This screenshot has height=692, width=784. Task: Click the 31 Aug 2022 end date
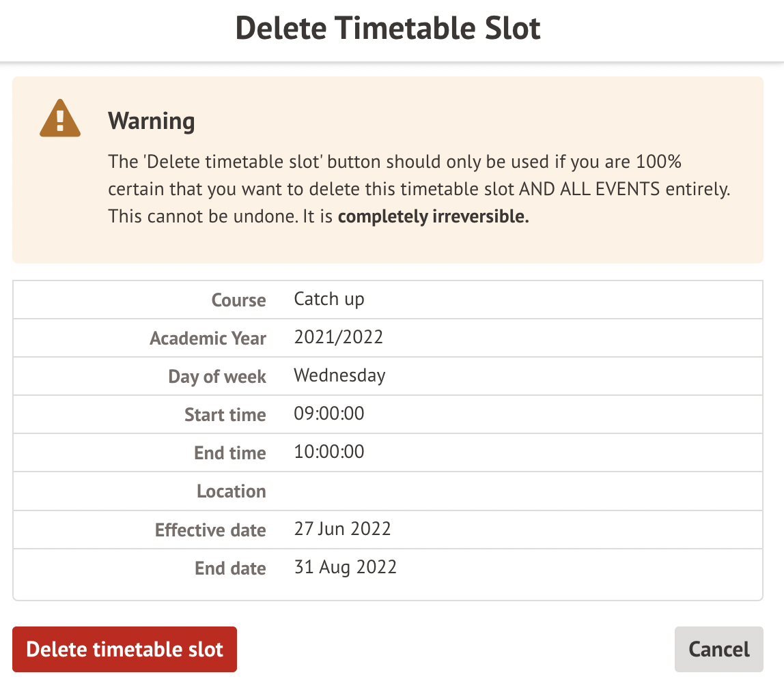pos(345,567)
